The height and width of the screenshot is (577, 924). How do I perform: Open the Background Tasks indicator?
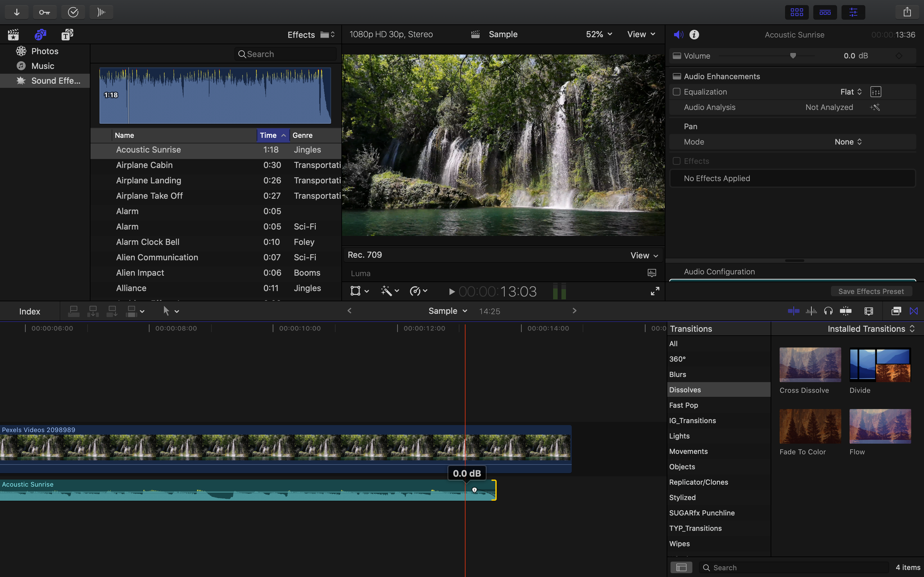point(73,12)
